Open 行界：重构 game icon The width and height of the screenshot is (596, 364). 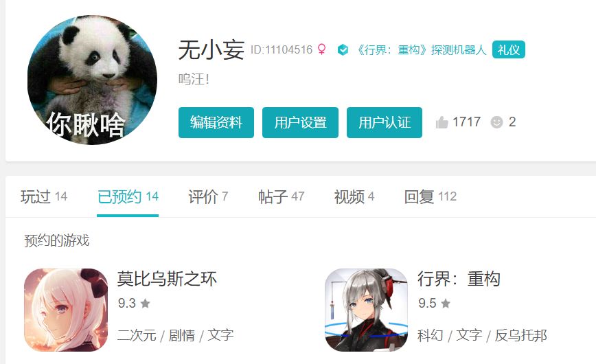pyautogui.click(x=367, y=310)
